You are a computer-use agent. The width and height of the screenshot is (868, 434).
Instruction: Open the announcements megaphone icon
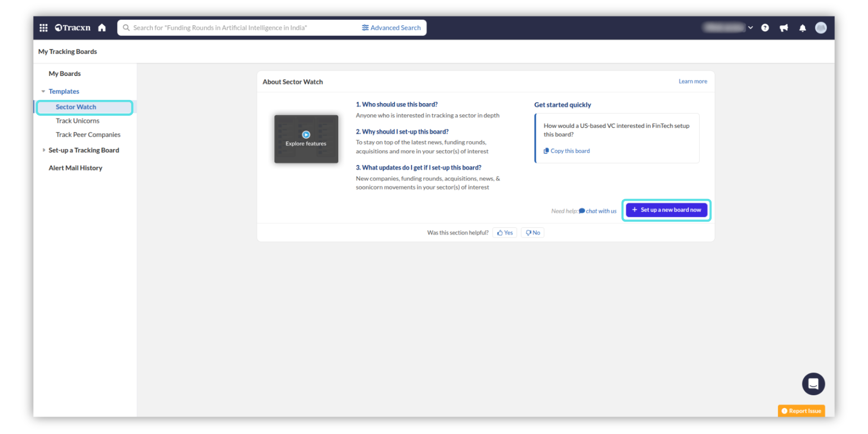point(784,28)
